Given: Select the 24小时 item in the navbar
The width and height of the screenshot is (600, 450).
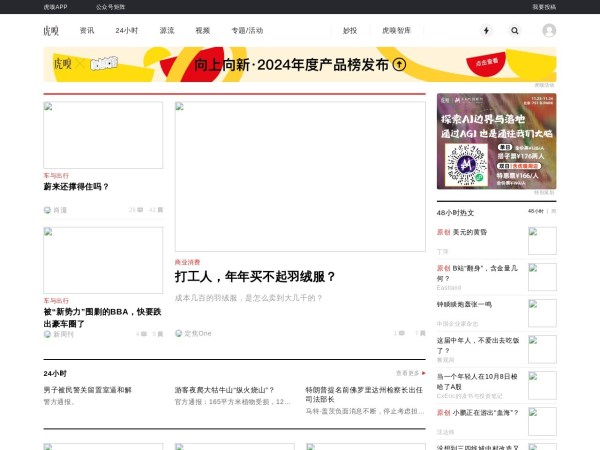Looking at the screenshot, I should [x=127, y=31].
